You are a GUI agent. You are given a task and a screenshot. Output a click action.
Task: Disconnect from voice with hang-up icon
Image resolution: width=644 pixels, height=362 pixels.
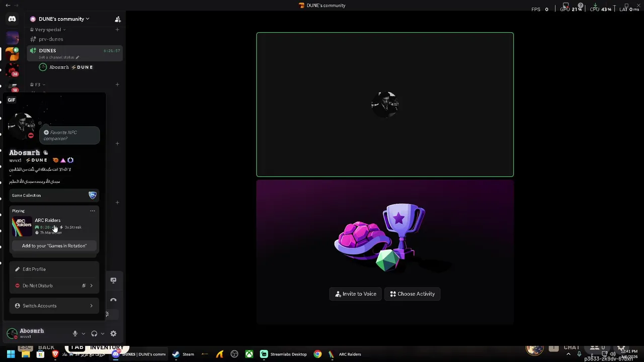(113, 300)
